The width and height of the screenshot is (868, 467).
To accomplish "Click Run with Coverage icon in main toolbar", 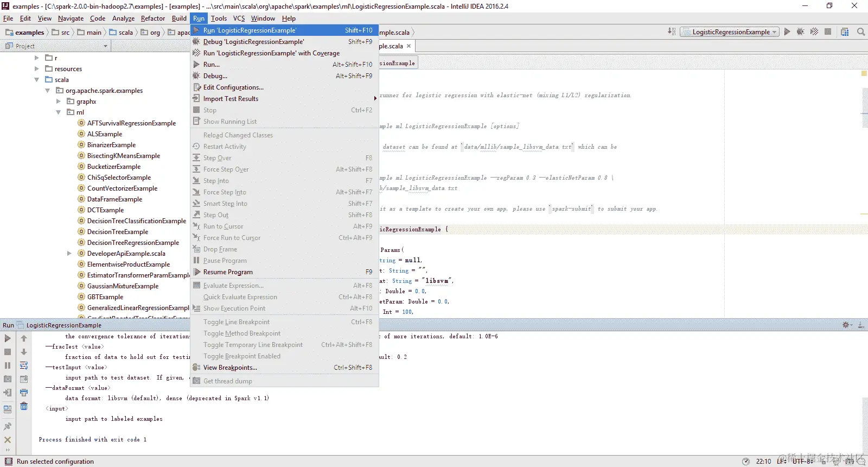I will point(814,32).
